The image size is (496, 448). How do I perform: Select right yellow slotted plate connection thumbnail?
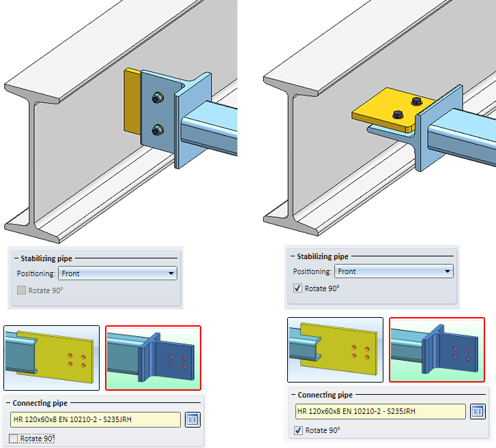click(x=335, y=350)
